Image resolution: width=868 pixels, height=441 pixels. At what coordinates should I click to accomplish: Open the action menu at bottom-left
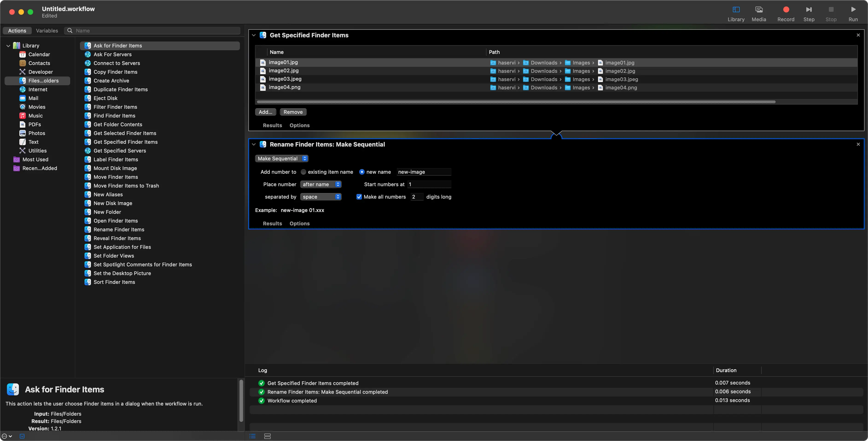7,436
